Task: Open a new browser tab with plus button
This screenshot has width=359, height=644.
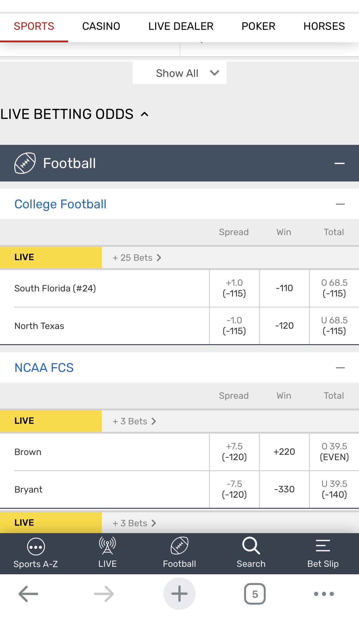Action: click(179, 594)
